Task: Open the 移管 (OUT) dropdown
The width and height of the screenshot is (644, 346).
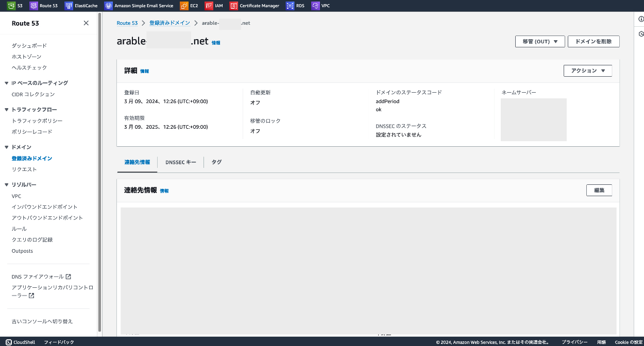Action: pos(540,42)
